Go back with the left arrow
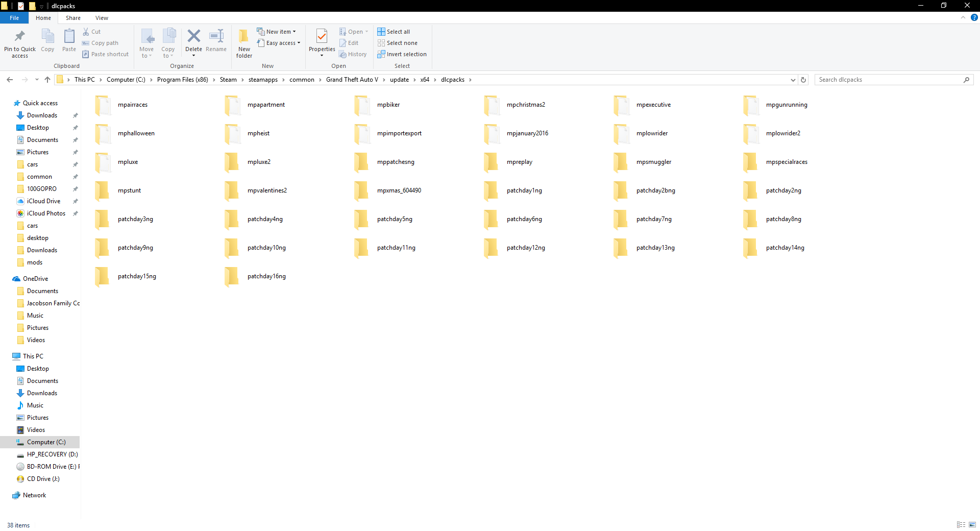Image resolution: width=980 pixels, height=531 pixels. (x=10, y=80)
